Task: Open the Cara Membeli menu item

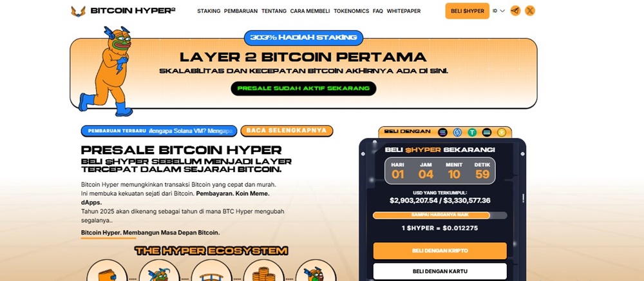Action: click(x=310, y=11)
